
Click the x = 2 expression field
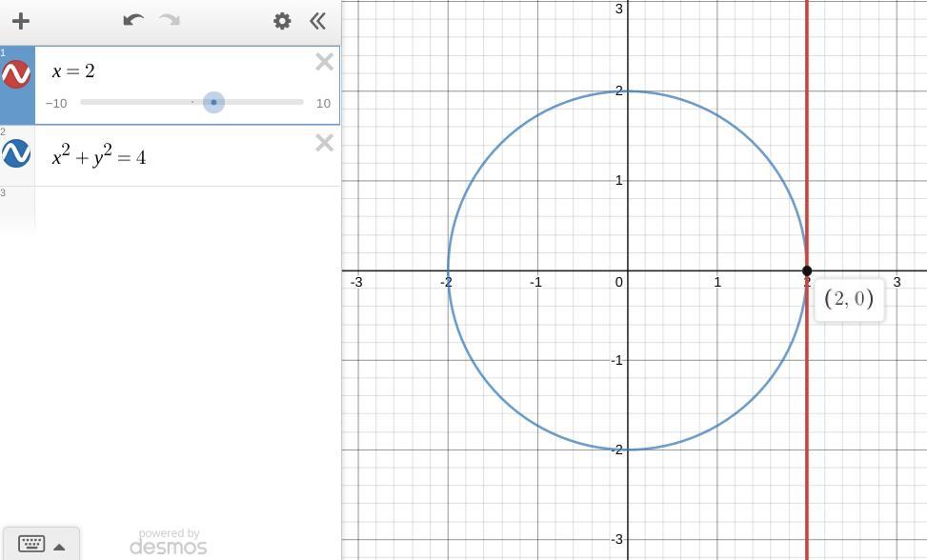point(73,71)
